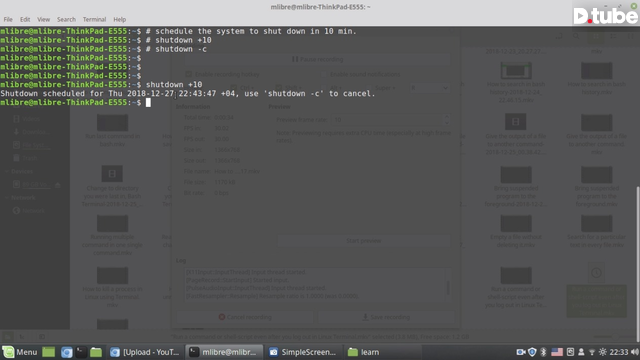640x360 pixels.
Task: Click the eject icon beside the sidebar volume
Action: coord(58,185)
